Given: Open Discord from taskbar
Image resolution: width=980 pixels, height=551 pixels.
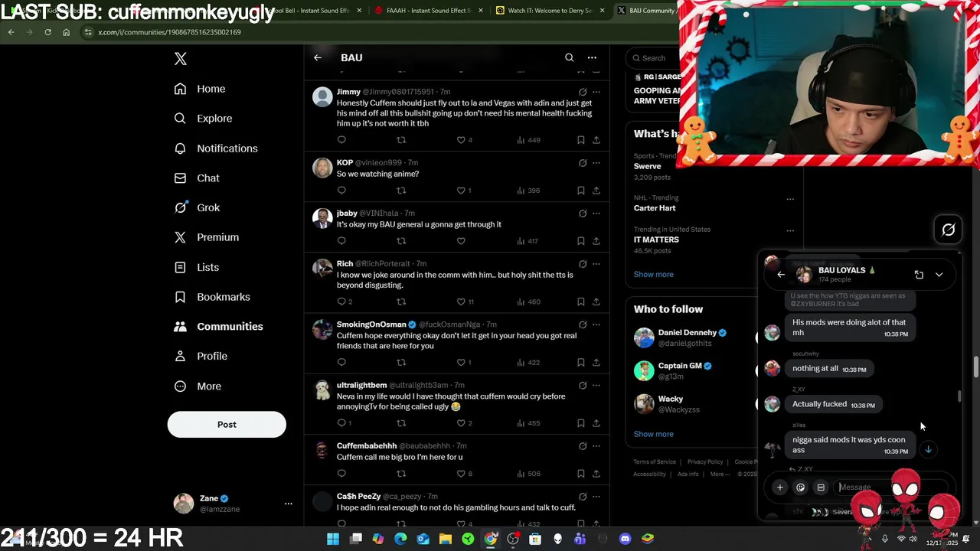Looking at the screenshot, I should pyautogui.click(x=625, y=539).
